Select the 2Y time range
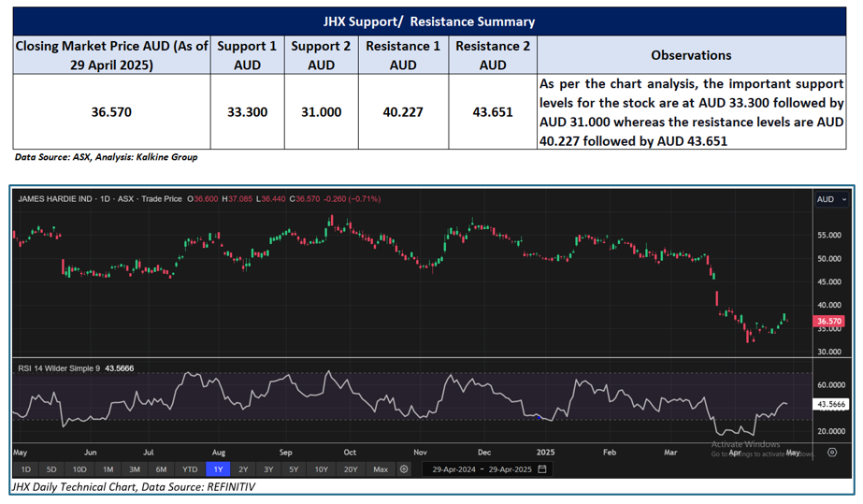Image resolution: width=863 pixels, height=504 pixels. pos(243,469)
